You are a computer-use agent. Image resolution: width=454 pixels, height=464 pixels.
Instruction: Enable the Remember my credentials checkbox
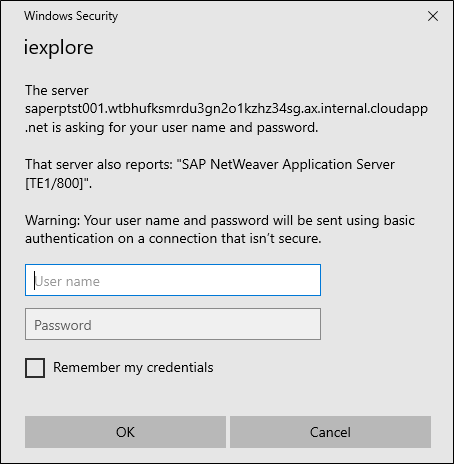click(x=35, y=368)
